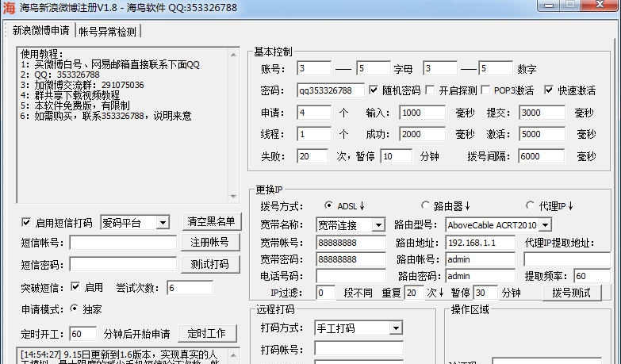Open the 新浪微博申请 tab

pyautogui.click(x=40, y=30)
